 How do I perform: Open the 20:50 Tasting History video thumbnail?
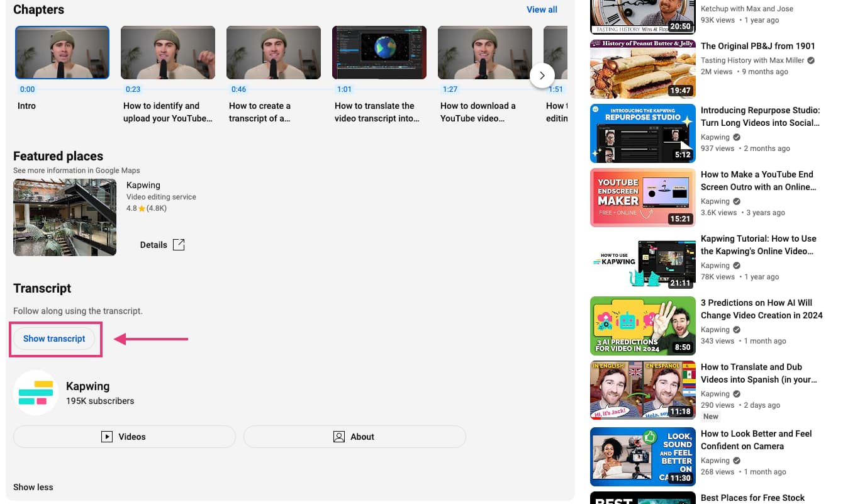pyautogui.click(x=643, y=17)
